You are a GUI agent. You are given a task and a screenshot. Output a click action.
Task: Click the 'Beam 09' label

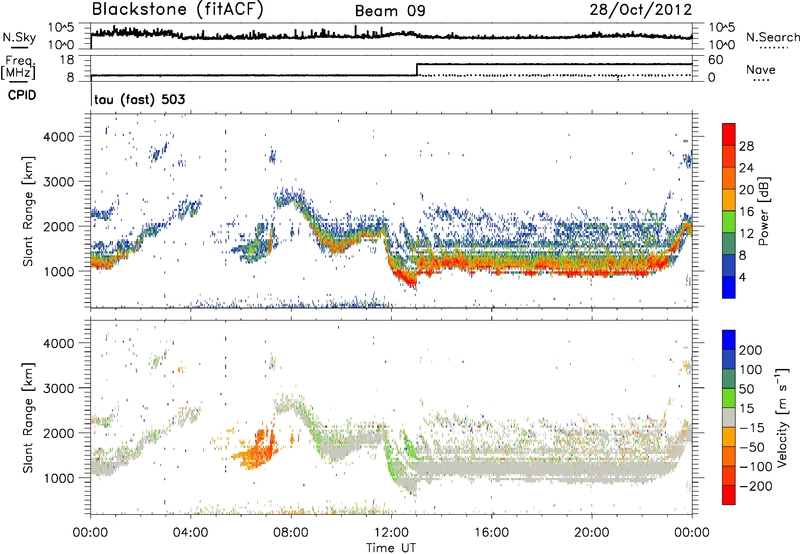click(x=390, y=11)
